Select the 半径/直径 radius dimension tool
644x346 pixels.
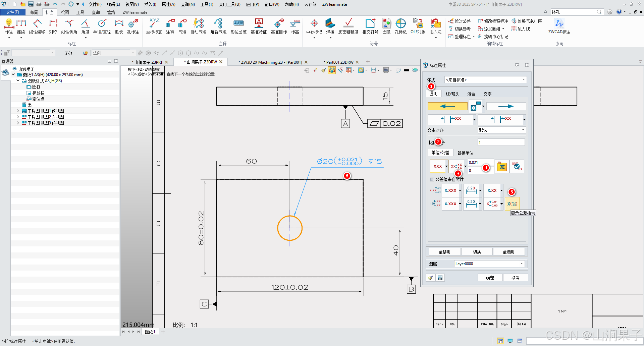102,26
